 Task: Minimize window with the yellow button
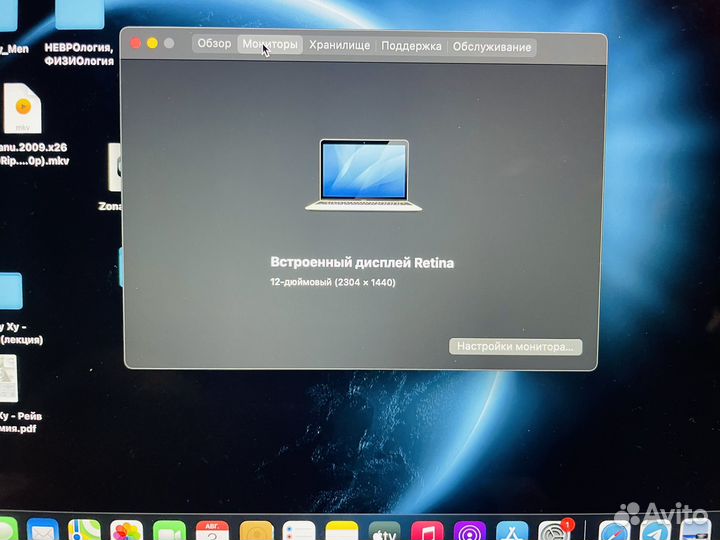[152, 43]
